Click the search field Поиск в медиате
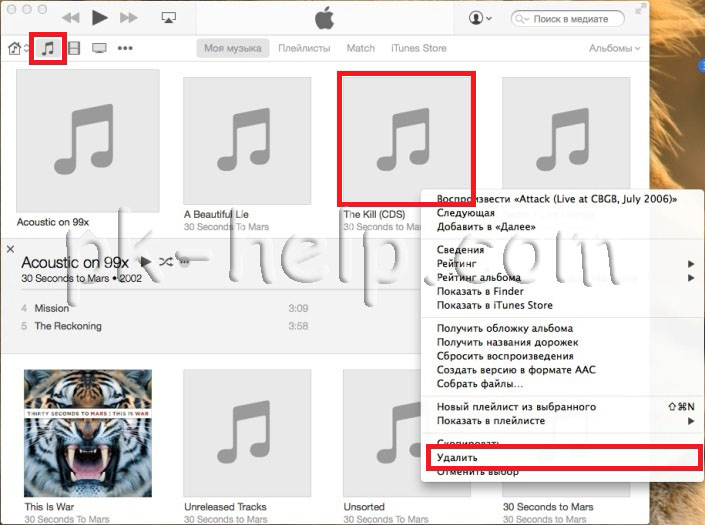Image resolution: width=705 pixels, height=525 pixels. click(568, 19)
